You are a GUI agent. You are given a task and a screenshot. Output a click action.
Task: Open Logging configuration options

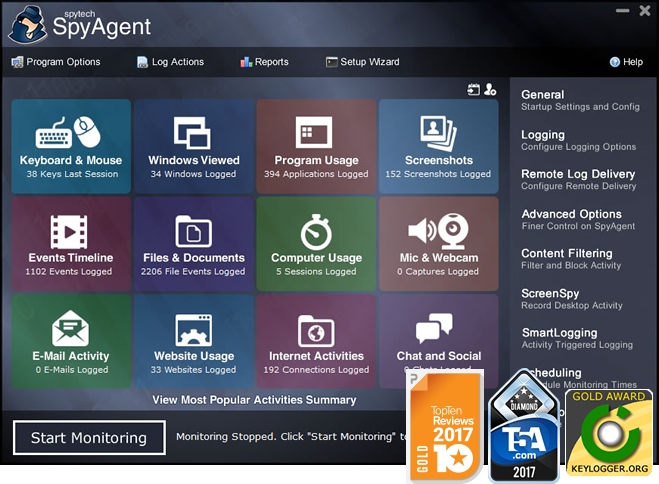(x=578, y=140)
